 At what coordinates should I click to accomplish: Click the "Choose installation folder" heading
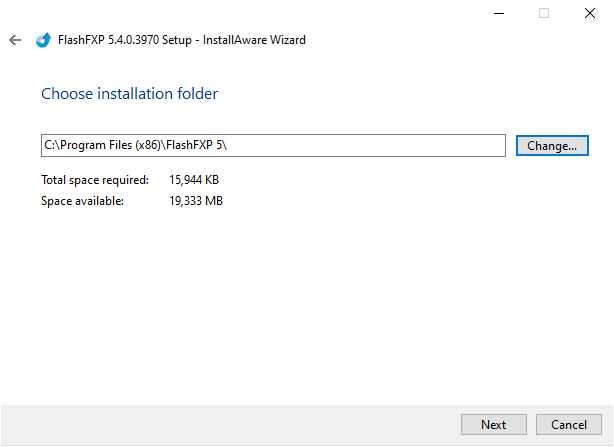coord(129,94)
